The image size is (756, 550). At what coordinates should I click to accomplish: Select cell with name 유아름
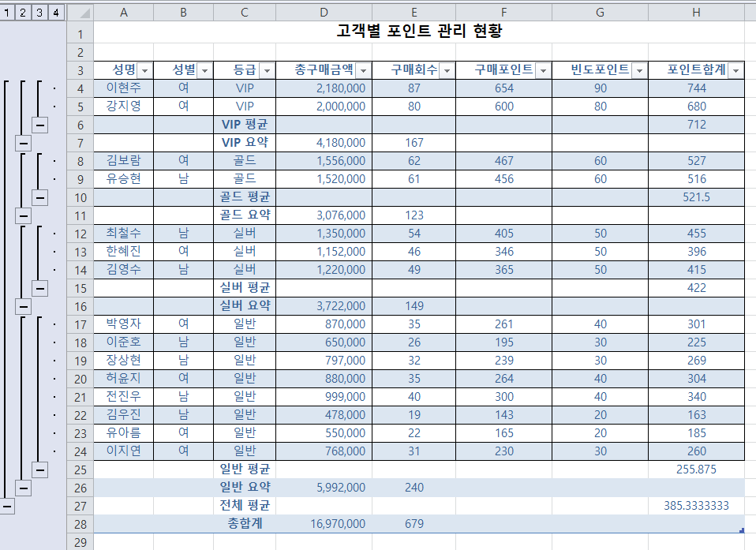[123, 433]
